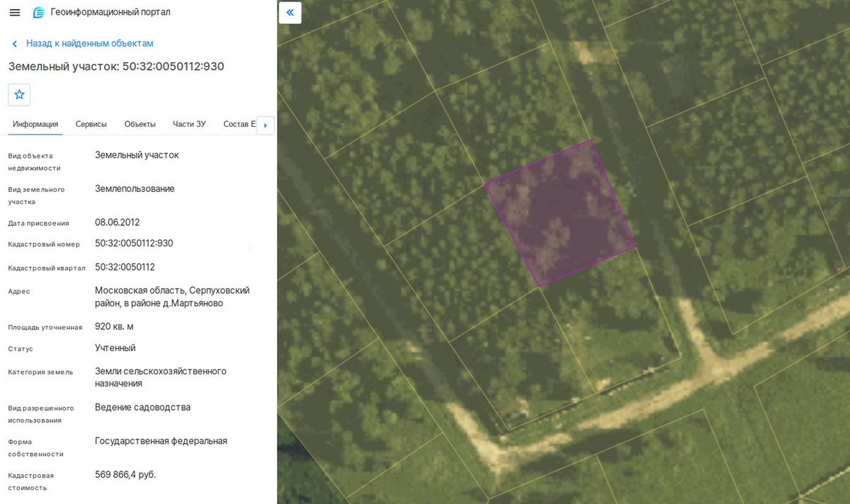Viewport: 850px width, 504px height.
Task: Go back via Назад к найденным объектам
Action: point(90,43)
